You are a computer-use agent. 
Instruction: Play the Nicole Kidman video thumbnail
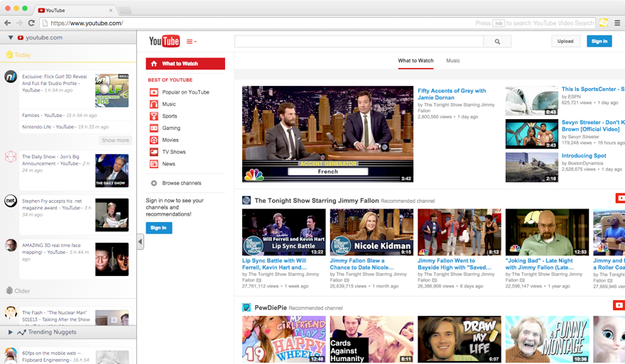coord(371,232)
